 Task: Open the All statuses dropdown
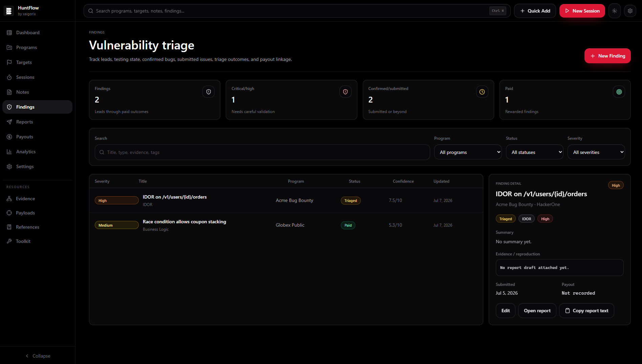534,152
